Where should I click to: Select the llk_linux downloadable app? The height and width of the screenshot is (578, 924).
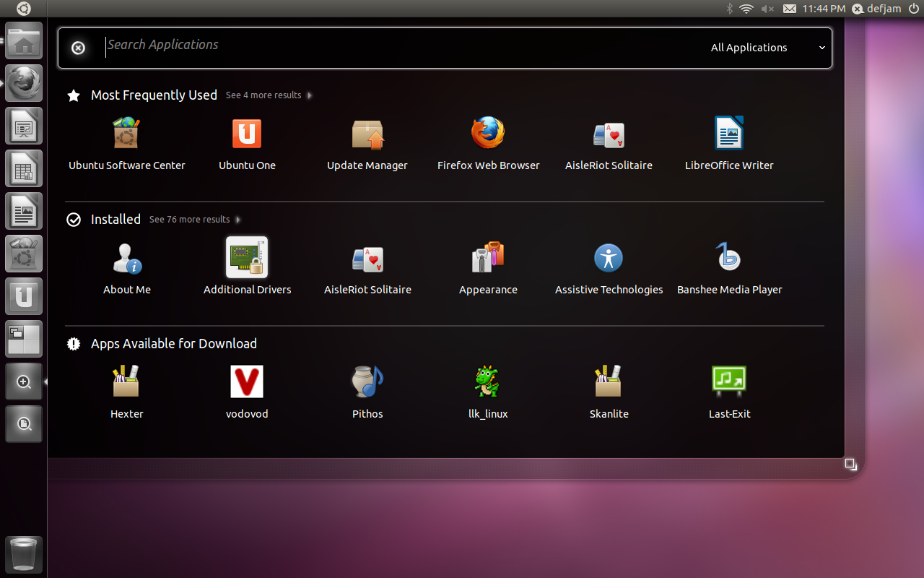pyautogui.click(x=488, y=393)
